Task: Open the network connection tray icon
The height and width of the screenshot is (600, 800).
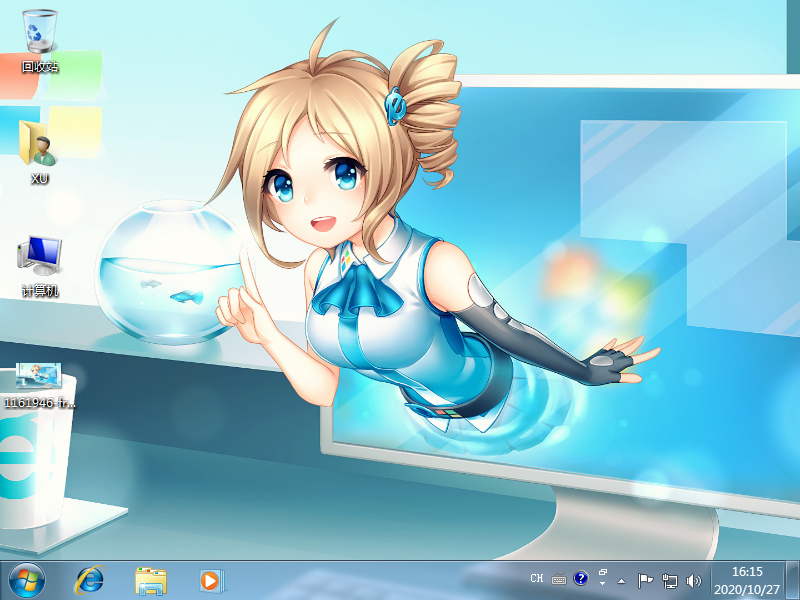Action: (x=670, y=579)
